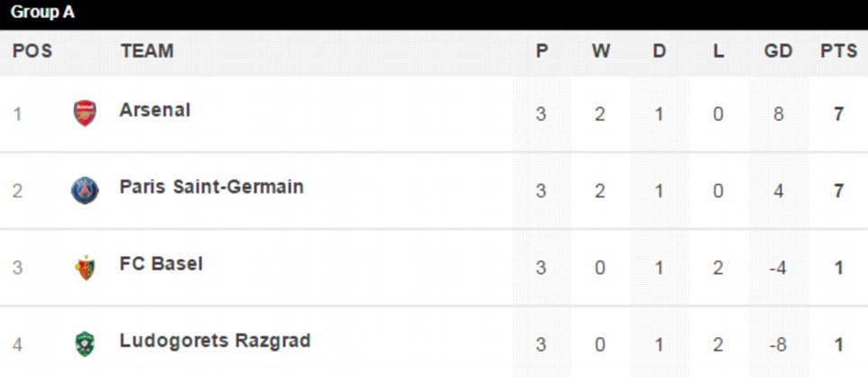The height and width of the screenshot is (377, 868).
Task: Click Arsenal's points value of 7
Action: (838, 115)
